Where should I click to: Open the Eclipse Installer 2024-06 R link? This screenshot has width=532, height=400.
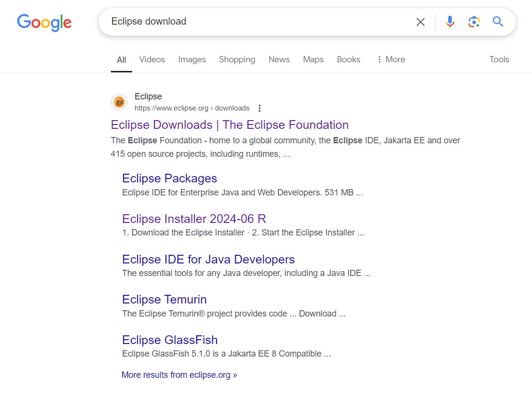(x=194, y=219)
